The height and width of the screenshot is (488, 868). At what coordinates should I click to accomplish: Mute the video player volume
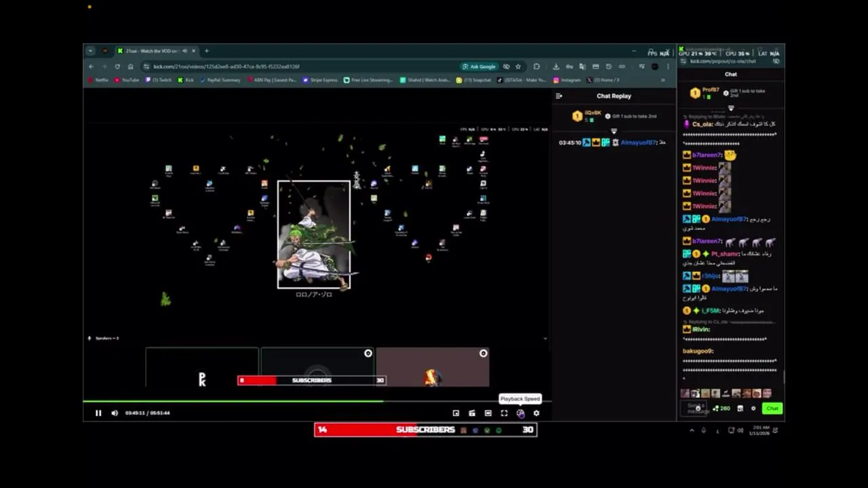pos(115,413)
